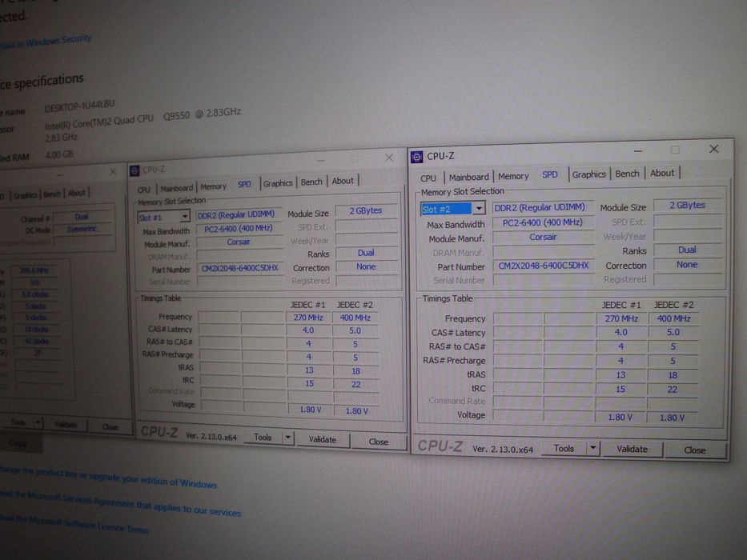
Task: Click JEDEC #2 400 MHz frequency in right window
Action: [x=673, y=318]
